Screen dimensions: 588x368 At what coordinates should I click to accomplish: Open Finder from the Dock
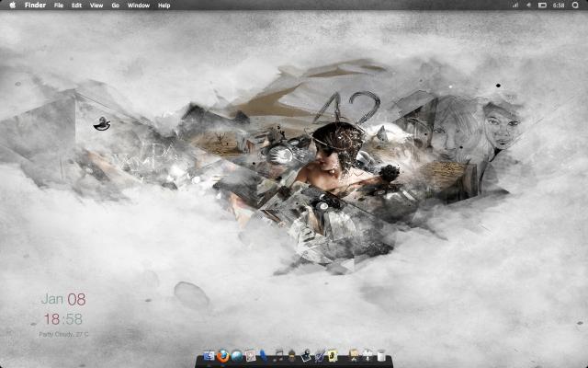click(209, 356)
